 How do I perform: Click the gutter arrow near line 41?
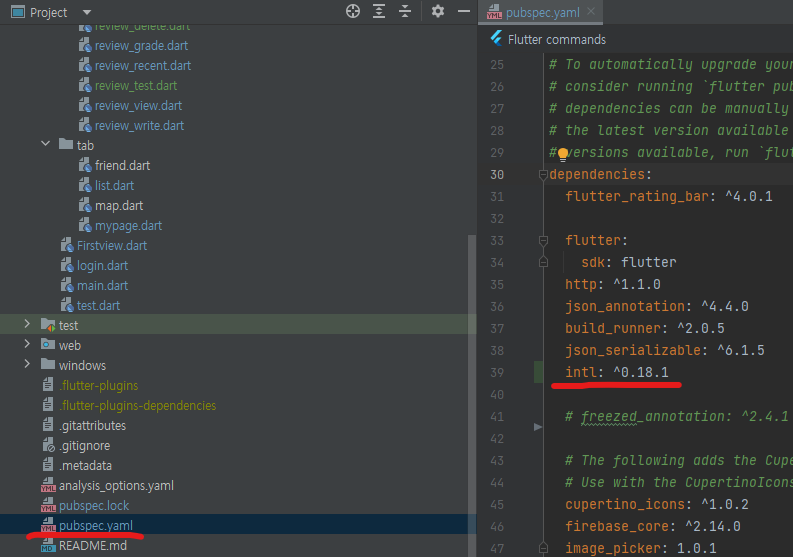538,427
